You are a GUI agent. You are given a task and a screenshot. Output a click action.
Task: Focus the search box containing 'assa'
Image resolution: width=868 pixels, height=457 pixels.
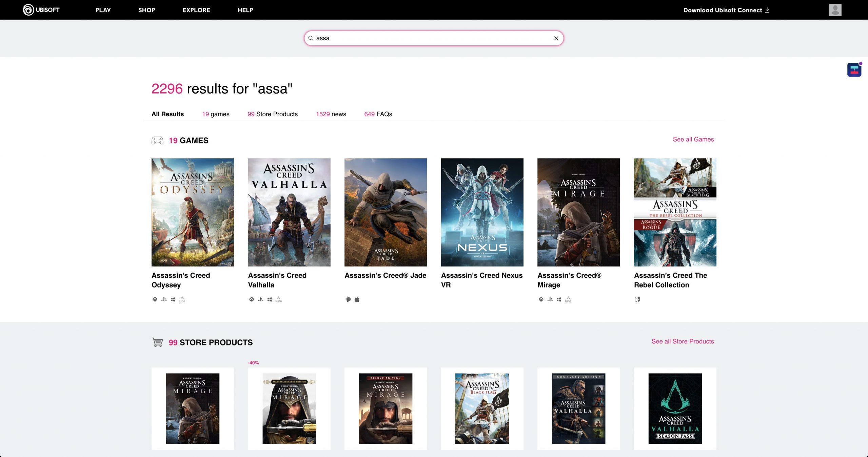point(434,38)
